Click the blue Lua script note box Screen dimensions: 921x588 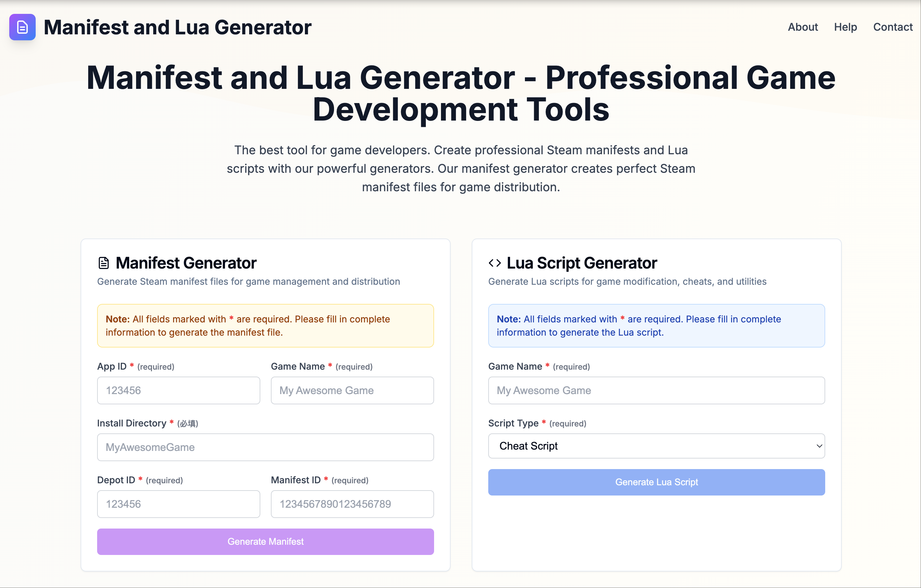pyautogui.click(x=656, y=326)
